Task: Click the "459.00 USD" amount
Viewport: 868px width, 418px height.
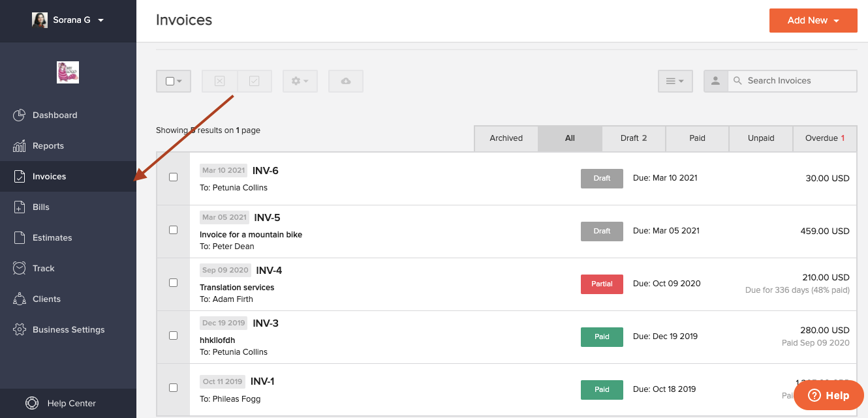Action: coord(825,231)
